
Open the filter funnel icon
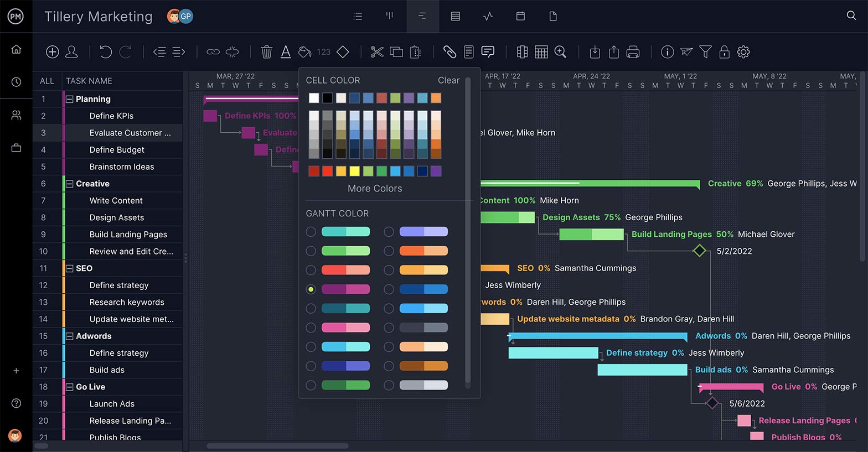(x=705, y=52)
